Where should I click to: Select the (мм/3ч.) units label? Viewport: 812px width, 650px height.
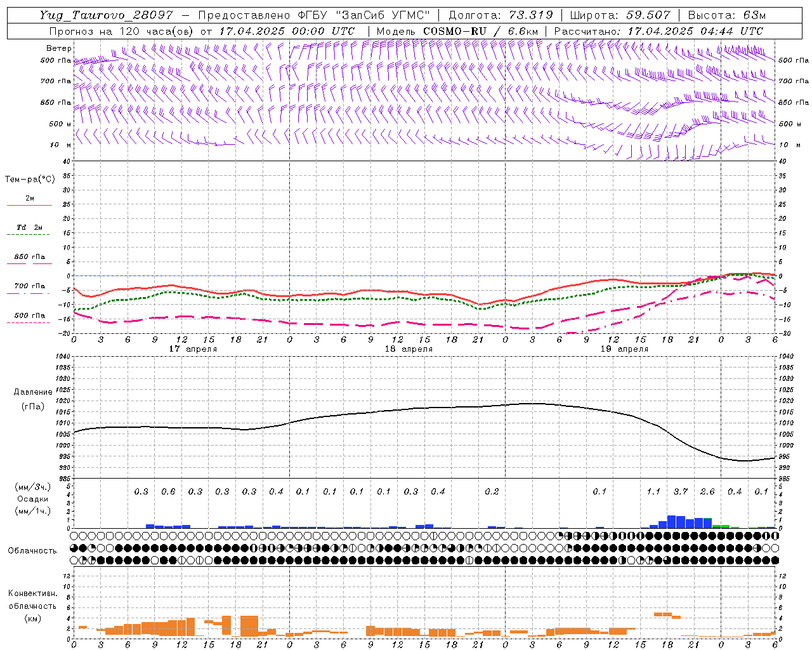tap(32, 487)
